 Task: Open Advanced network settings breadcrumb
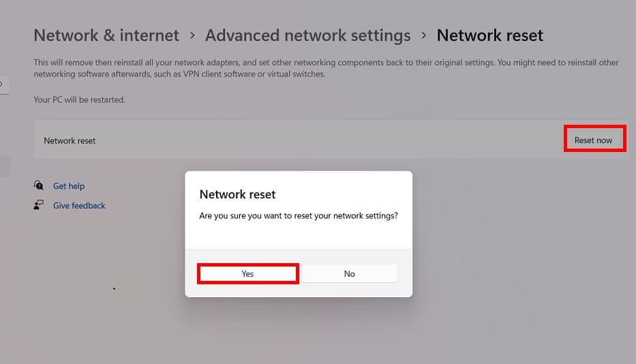coord(307,35)
